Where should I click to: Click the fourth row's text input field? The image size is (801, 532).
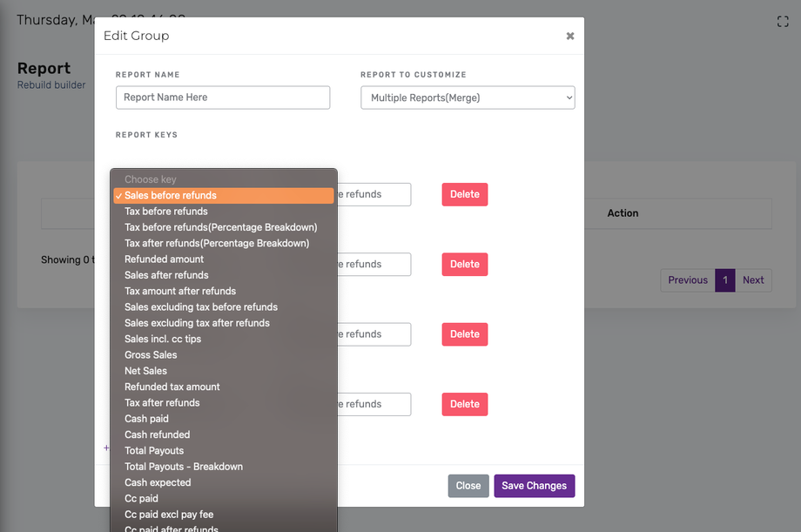[374, 404]
